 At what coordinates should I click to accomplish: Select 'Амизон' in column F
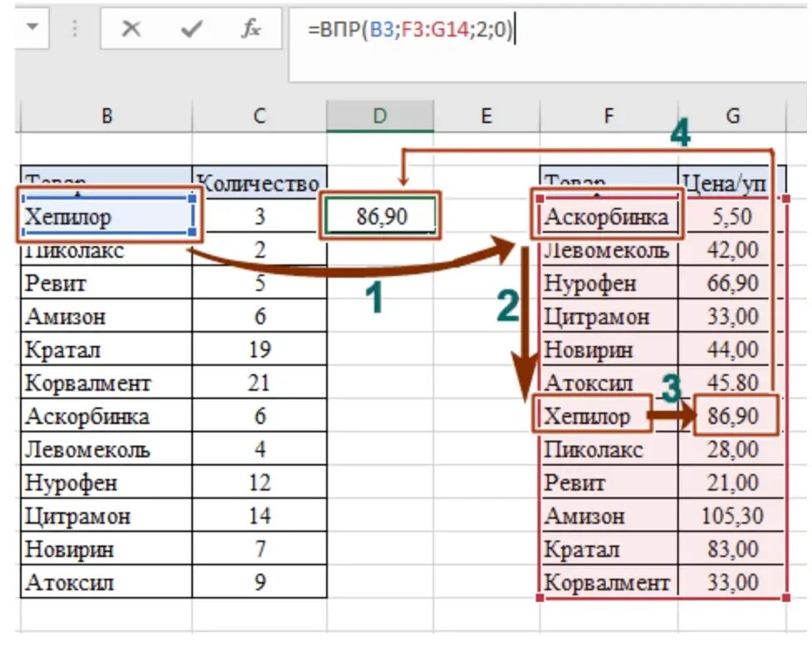tap(609, 515)
